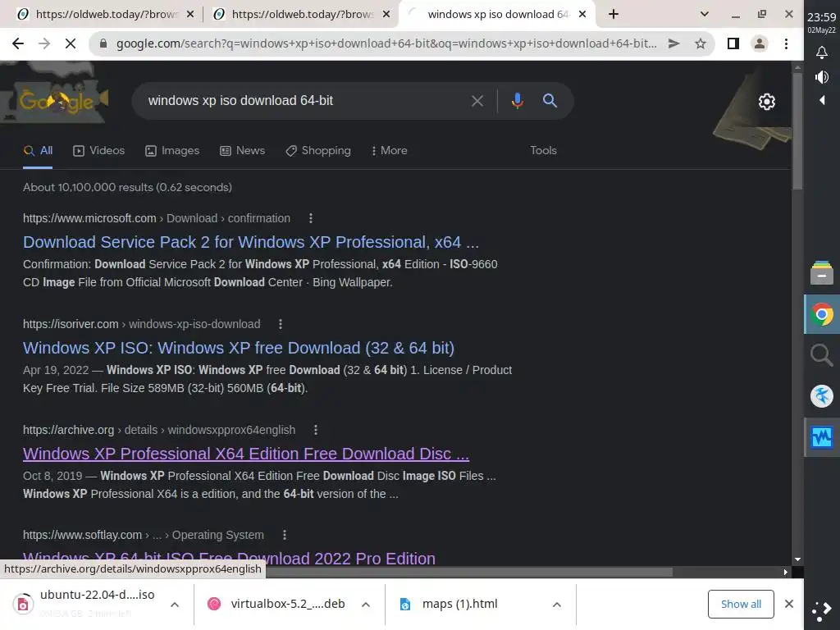Viewport: 840px width, 630px height.
Task: Switch to Shopping results
Action: click(318, 151)
